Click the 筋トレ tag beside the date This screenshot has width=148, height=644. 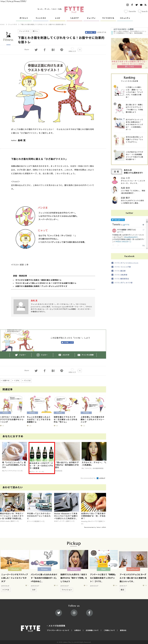(35, 31)
